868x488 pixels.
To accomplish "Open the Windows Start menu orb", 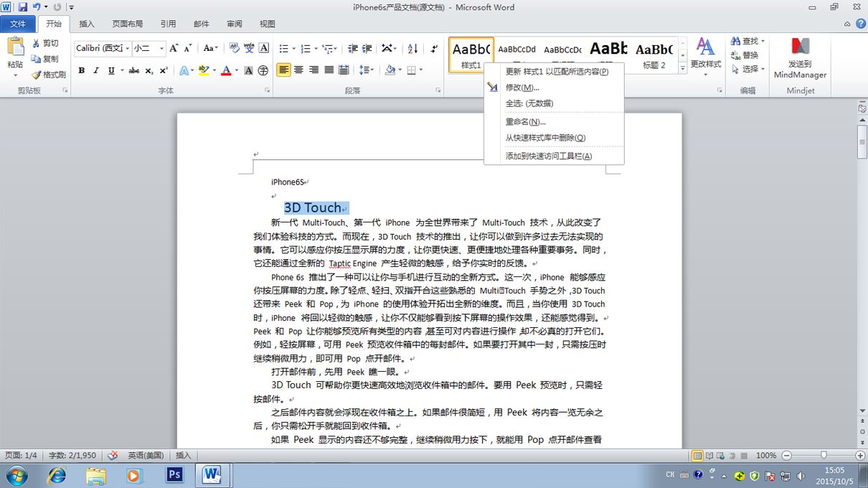I will coord(16,474).
